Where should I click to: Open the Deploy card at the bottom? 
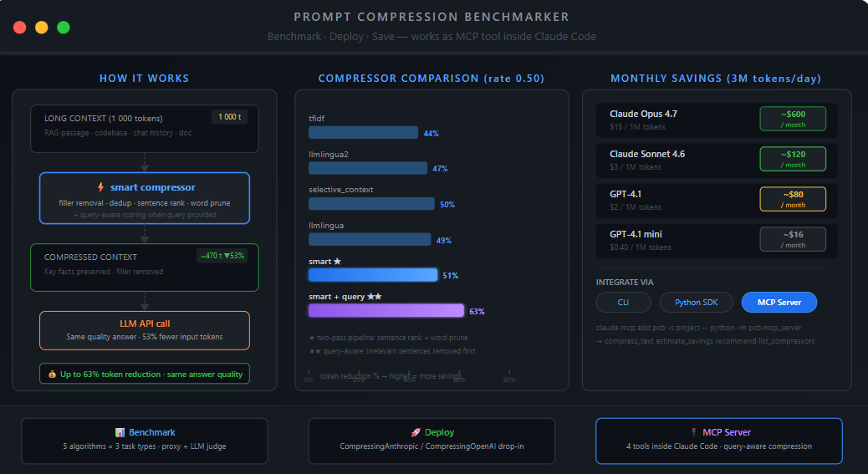431,441
